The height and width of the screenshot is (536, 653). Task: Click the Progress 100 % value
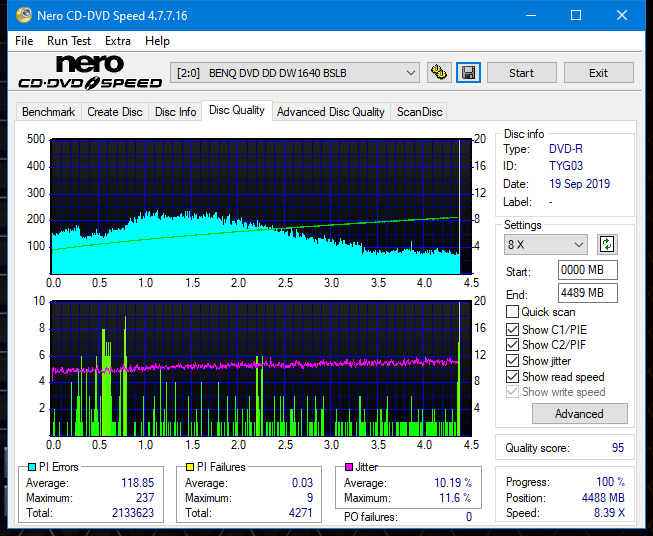pos(611,482)
